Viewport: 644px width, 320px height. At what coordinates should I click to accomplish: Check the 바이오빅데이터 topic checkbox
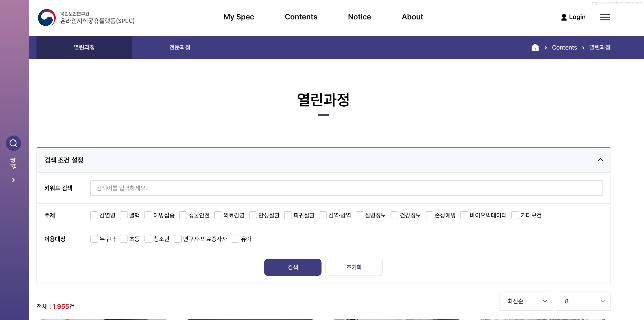click(x=464, y=215)
